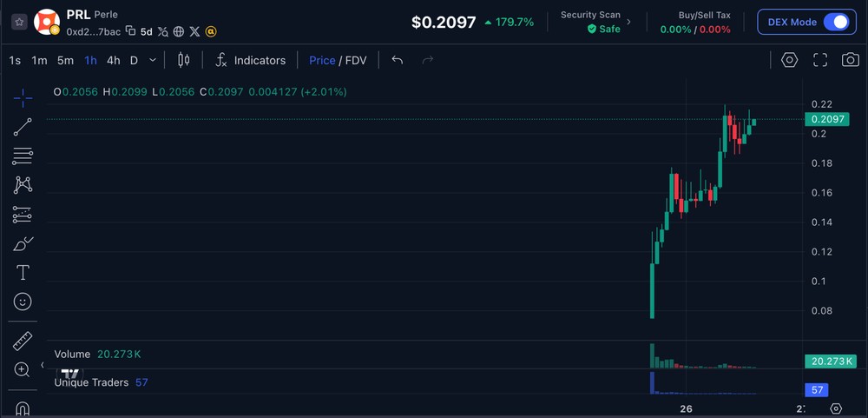Select the 1h timeframe
Image resolution: width=868 pixels, height=418 pixels.
click(x=91, y=61)
